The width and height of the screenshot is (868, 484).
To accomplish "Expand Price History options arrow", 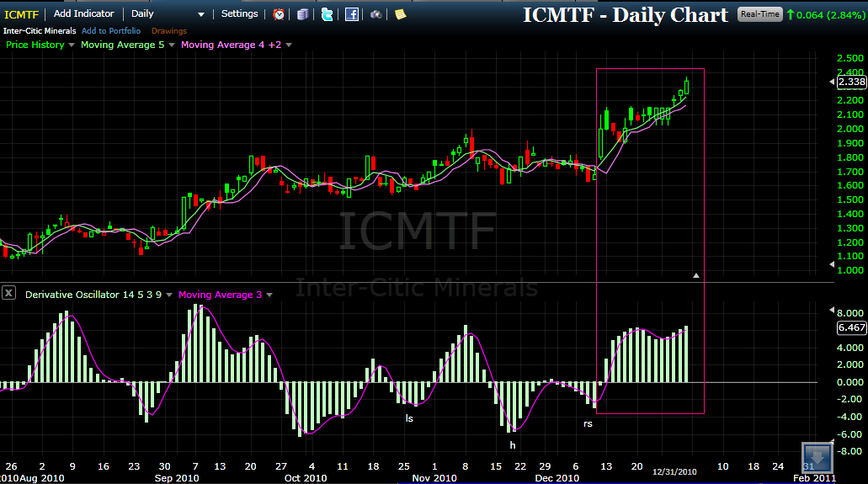I will [x=72, y=45].
